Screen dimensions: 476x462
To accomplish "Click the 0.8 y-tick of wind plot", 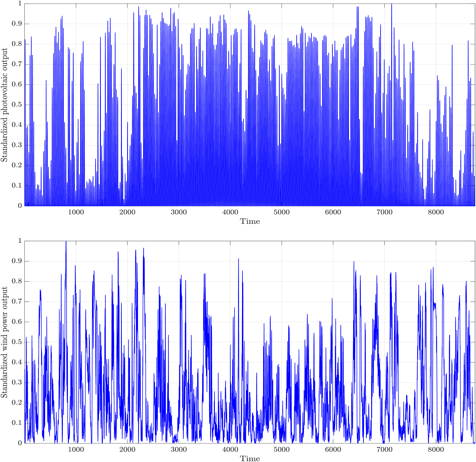I will [16, 281].
